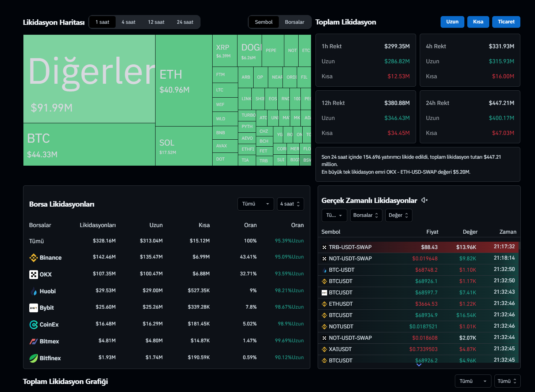This screenshot has height=392, width=535.
Task: Click the CoinEx logo in the exchange table
Action: click(34, 325)
